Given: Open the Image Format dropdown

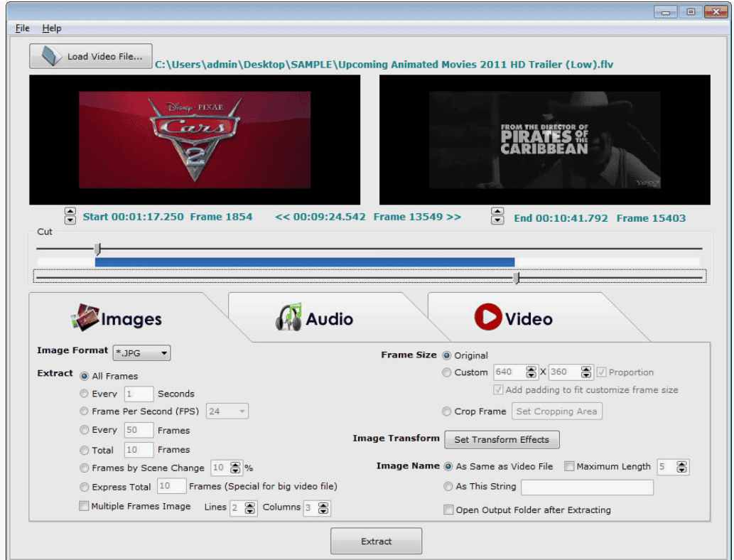Looking at the screenshot, I should (x=141, y=353).
